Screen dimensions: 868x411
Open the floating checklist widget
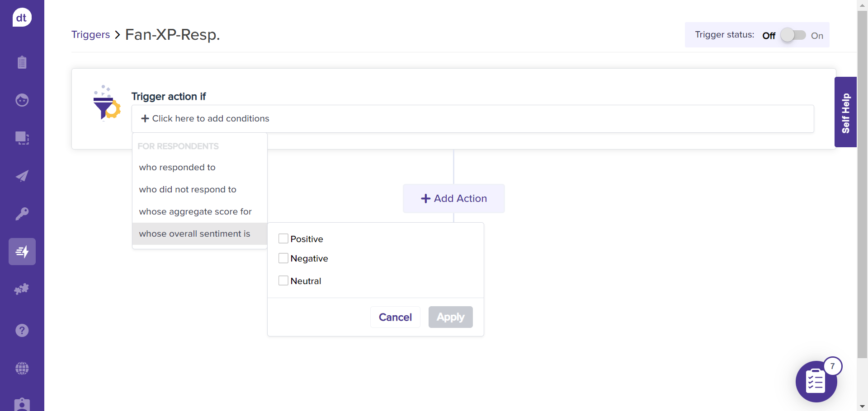(x=816, y=382)
